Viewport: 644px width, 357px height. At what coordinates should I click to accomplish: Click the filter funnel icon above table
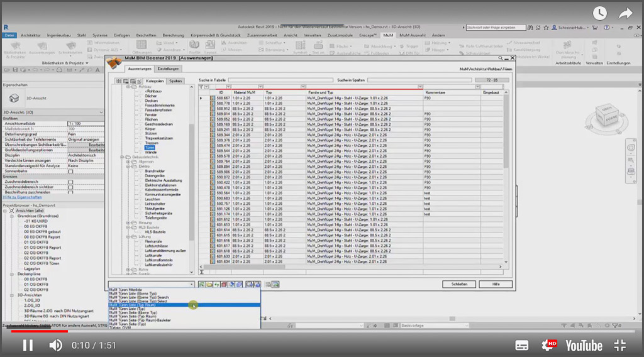pyautogui.click(x=201, y=87)
